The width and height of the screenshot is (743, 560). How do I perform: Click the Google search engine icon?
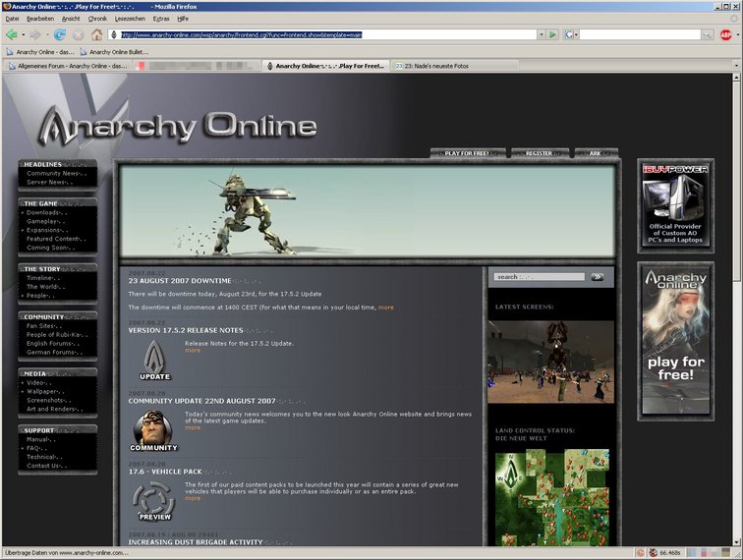click(569, 34)
